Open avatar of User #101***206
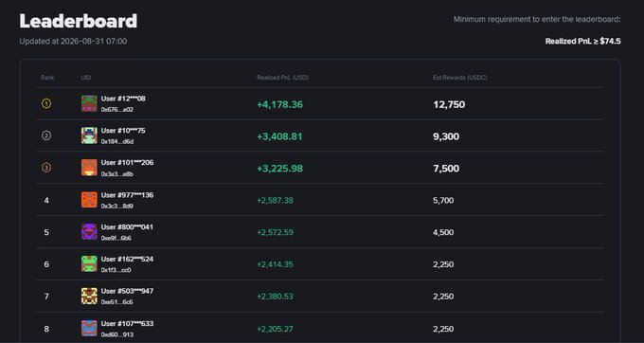 coord(89,168)
